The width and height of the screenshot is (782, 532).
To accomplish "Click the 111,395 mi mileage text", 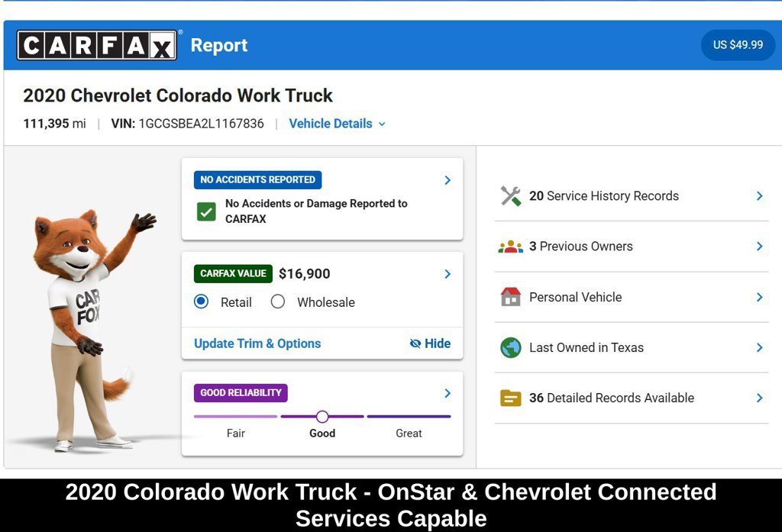I will (x=54, y=124).
